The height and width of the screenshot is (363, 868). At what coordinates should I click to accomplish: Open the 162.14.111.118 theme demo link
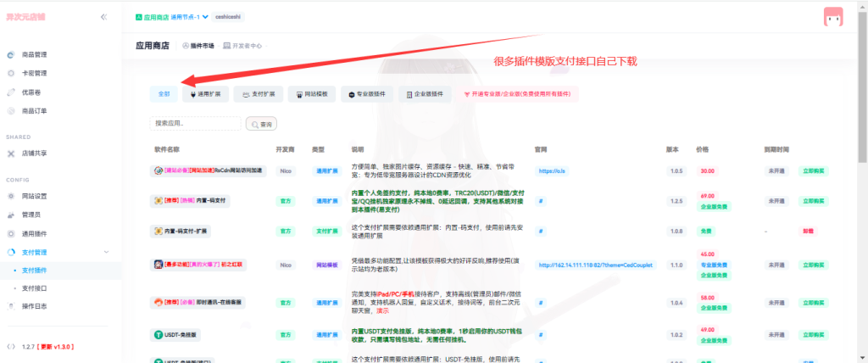pos(596,265)
